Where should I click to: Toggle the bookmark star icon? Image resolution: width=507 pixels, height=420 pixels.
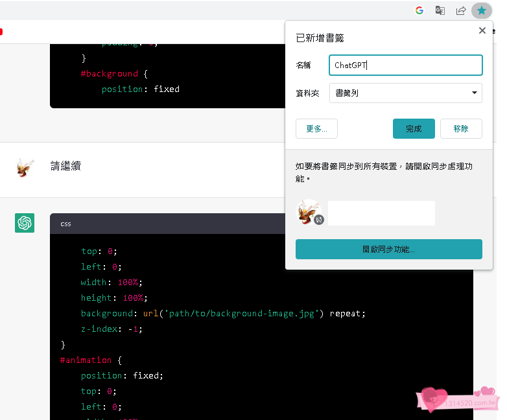coord(481,10)
